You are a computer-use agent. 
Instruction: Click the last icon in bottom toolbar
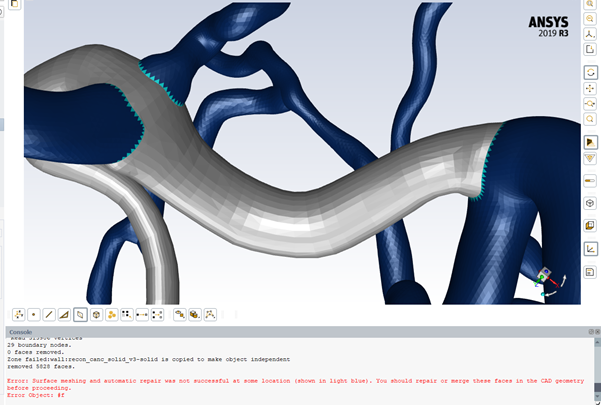pyautogui.click(x=210, y=314)
